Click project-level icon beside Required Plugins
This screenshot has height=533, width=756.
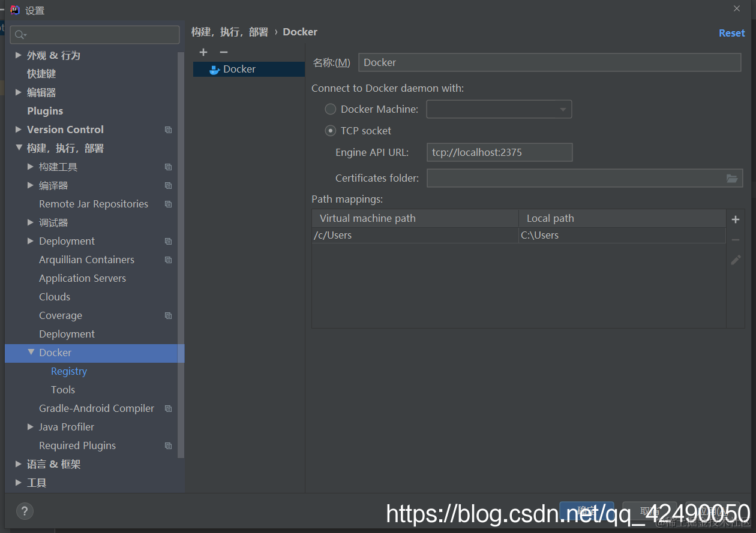tap(168, 445)
